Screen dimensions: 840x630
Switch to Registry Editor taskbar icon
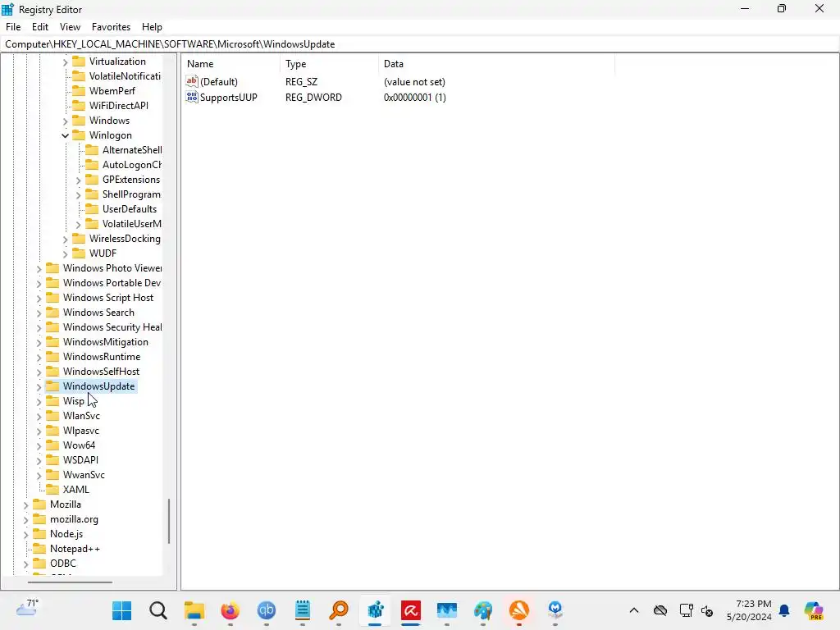pyautogui.click(x=375, y=610)
